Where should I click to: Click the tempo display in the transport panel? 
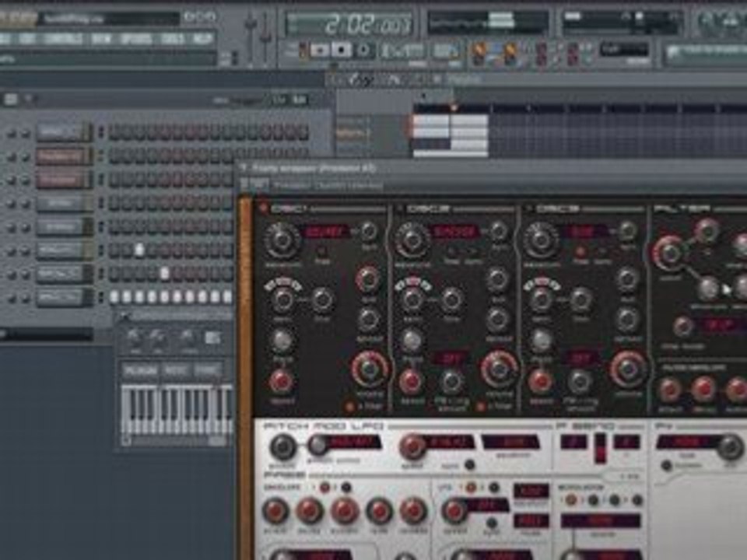[x=402, y=51]
